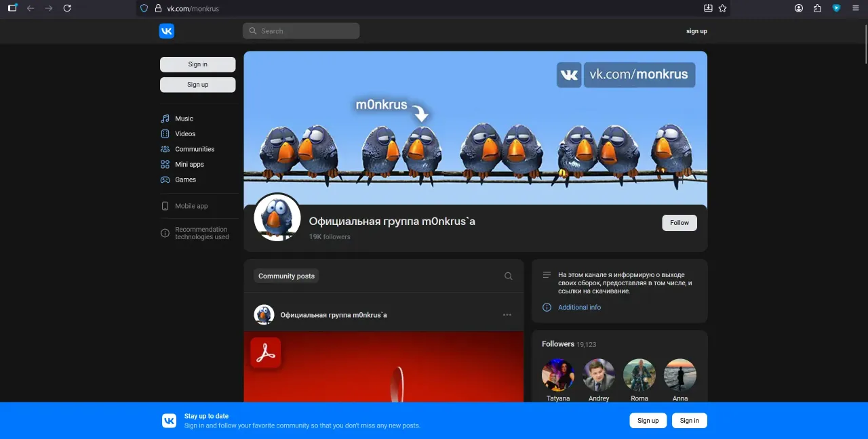This screenshot has width=868, height=439.
Task: Open the browser account profile icon
Action: coord(799,8)
